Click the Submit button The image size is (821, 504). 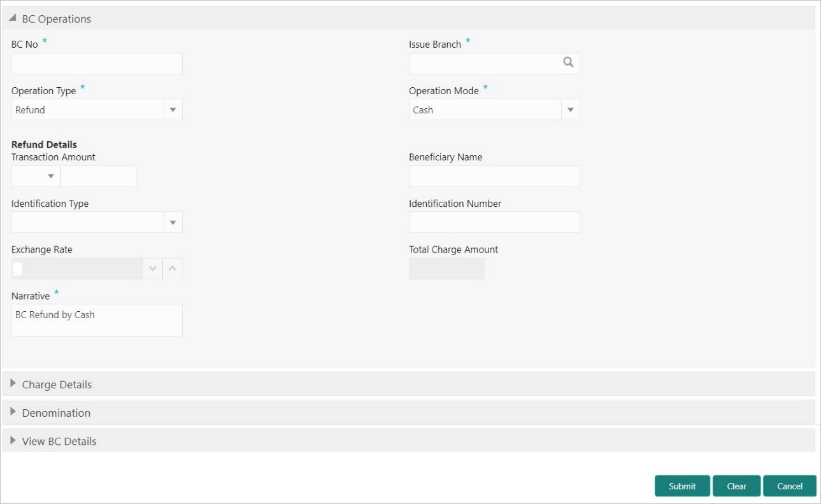click(x=682, y=486)
